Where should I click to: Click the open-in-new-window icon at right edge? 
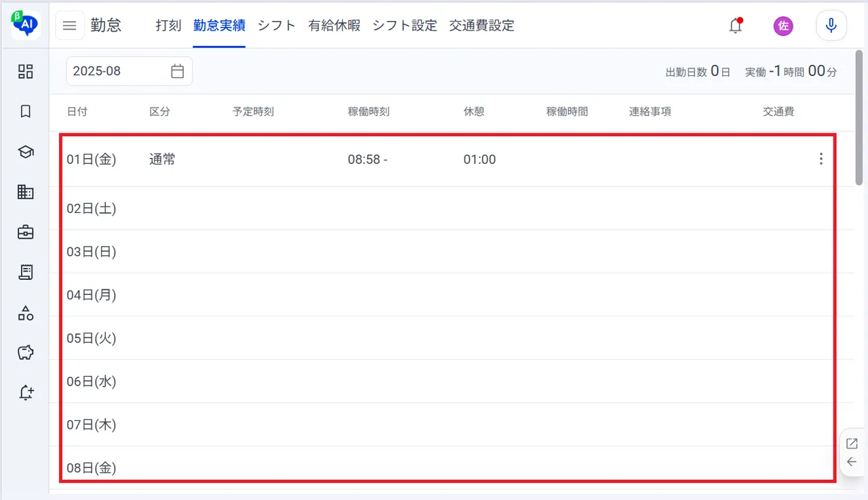(852, 444)
